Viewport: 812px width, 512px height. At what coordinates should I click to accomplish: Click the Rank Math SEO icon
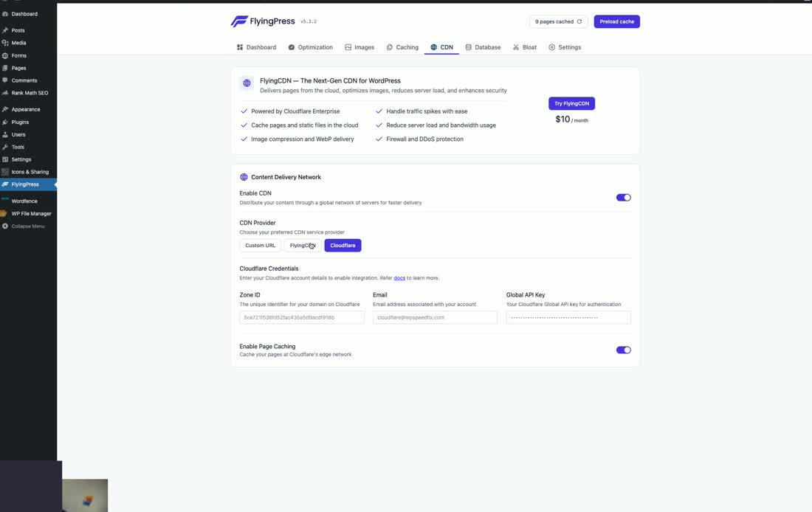click(x=5, y=93)
